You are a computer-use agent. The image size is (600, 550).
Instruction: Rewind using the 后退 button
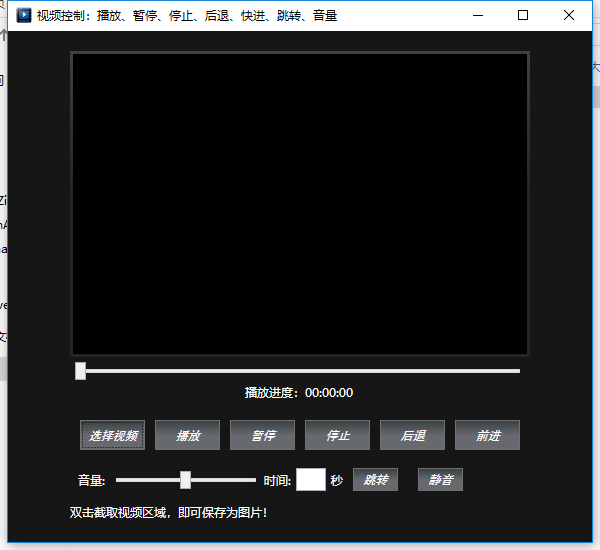coord(413,436)
